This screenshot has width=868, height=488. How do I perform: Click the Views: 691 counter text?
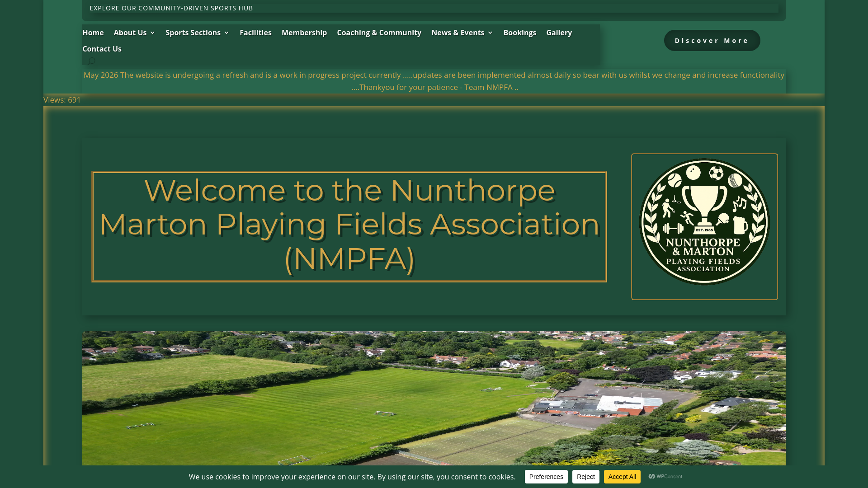62,100
